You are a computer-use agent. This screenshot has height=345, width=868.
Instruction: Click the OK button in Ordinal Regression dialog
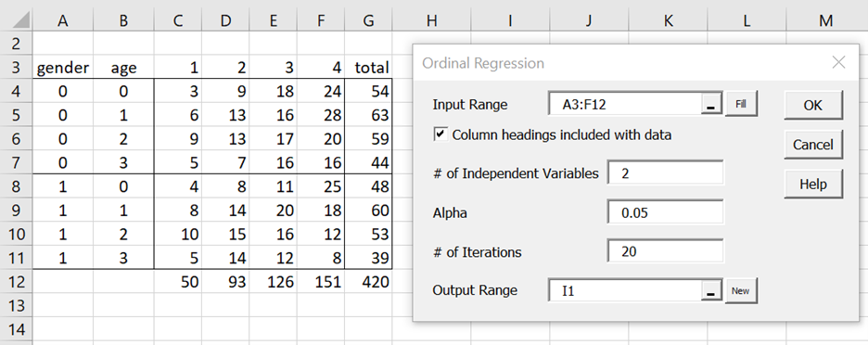point(812,105)
